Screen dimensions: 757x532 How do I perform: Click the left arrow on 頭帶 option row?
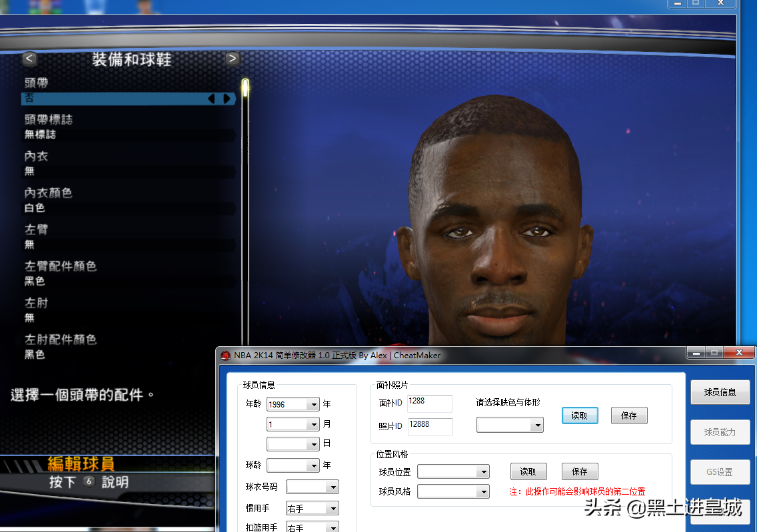point(211,99)
